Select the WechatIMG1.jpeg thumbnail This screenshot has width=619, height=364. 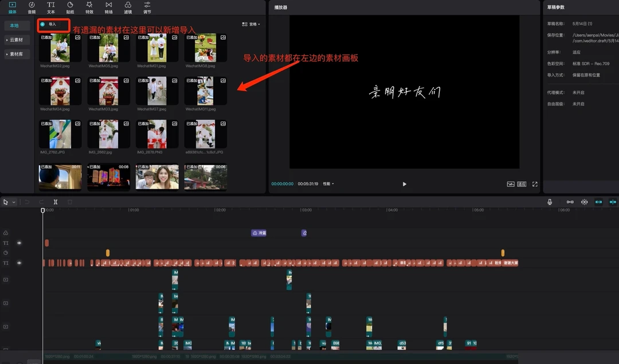tap(157, 48)
